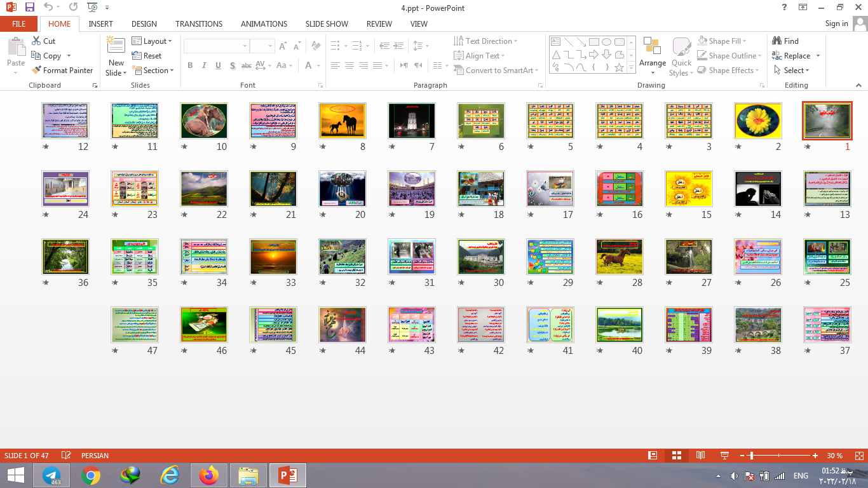Click the Save icon in quick access toolbar
Image resolution: width=868 pixels, height=488 pixels.
pos(30,8)
